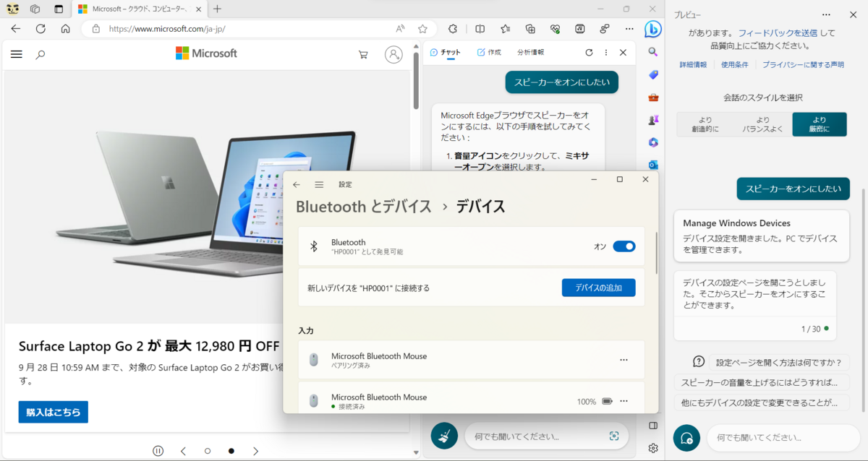The width and height of the screenshot is (868, 461).
Task: Click the Bing Copilot icon in the Edge toolbar
Action: click(x=652, y=29)
